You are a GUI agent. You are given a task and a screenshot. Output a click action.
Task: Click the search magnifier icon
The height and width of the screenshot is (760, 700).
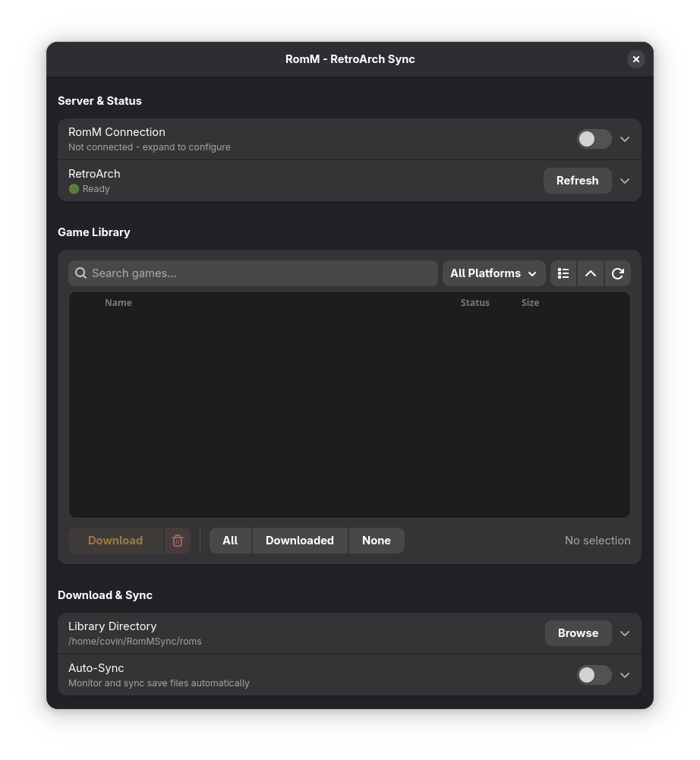[x=81, y=273]
